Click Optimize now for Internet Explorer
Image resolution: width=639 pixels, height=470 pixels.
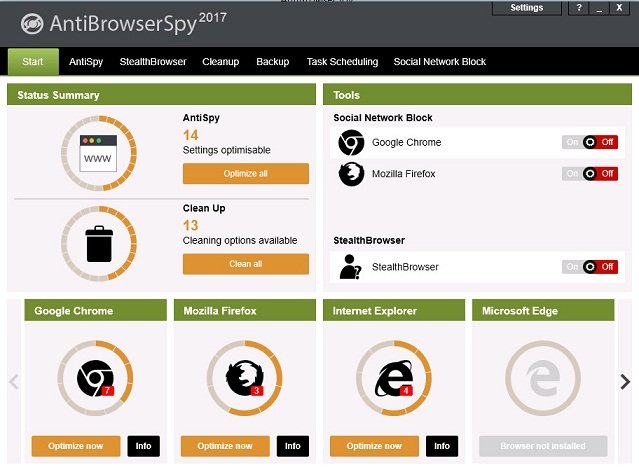374,446
